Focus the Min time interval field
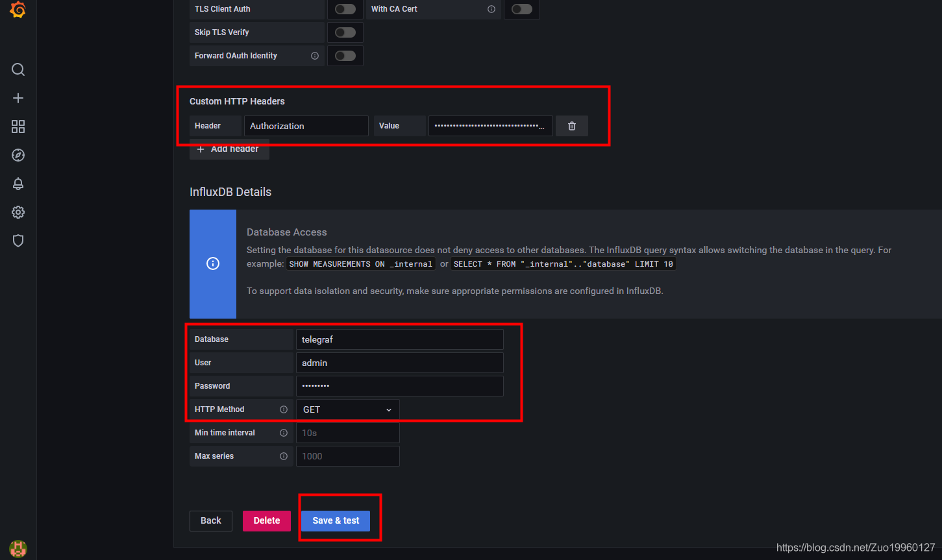Image resolution: width=942 pixels, height=560 pixels. point(348,433)
